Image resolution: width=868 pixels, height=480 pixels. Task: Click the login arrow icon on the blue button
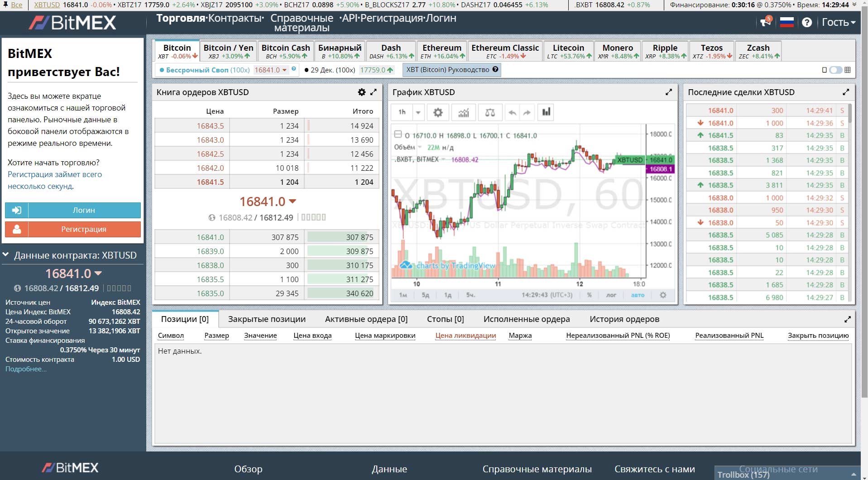17,210
